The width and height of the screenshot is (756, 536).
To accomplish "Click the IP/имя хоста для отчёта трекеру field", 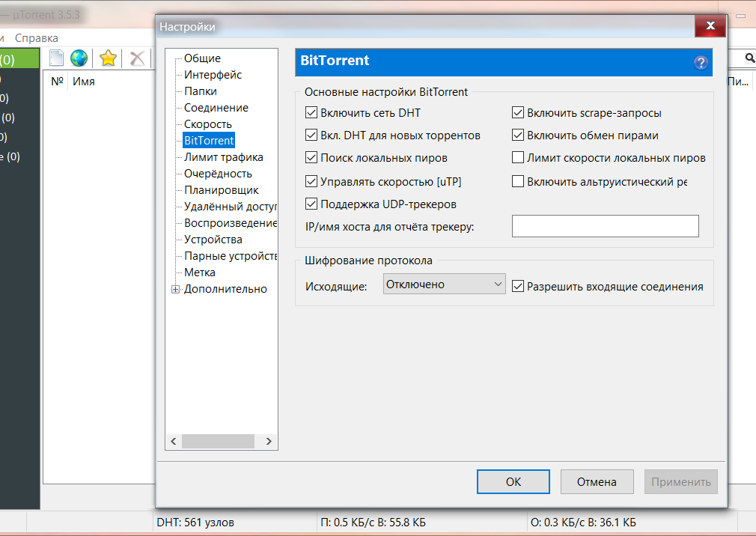I will pos(605,226).
